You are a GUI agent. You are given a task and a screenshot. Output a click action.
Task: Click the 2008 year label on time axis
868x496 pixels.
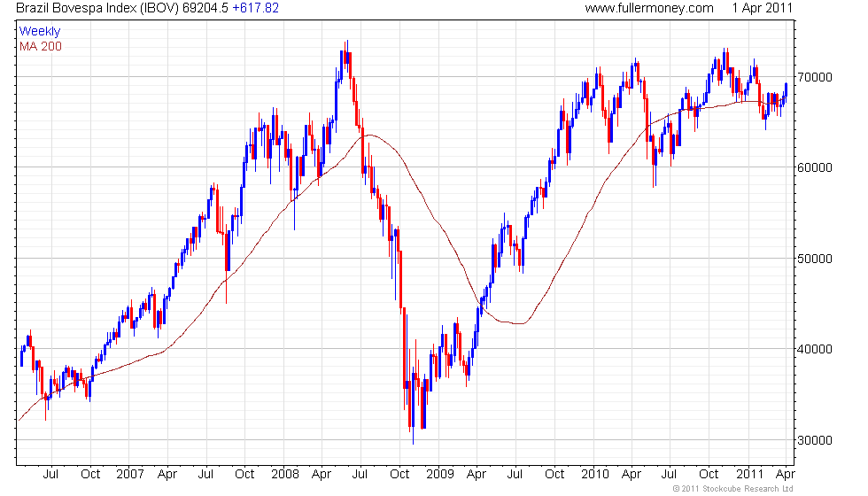[285, 475]
